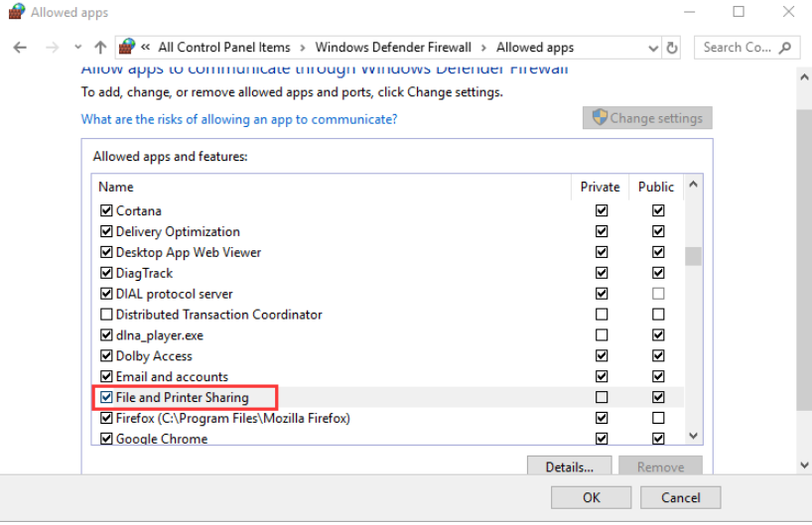
Task: Toggle the Cortana Private checkbox
Action: tap(602, 210)
